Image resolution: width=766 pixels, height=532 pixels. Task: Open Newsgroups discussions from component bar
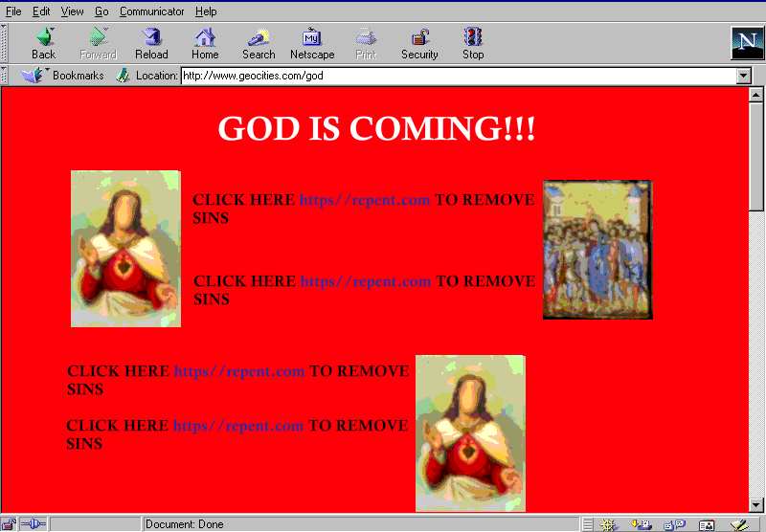click(x=675, y=524)
